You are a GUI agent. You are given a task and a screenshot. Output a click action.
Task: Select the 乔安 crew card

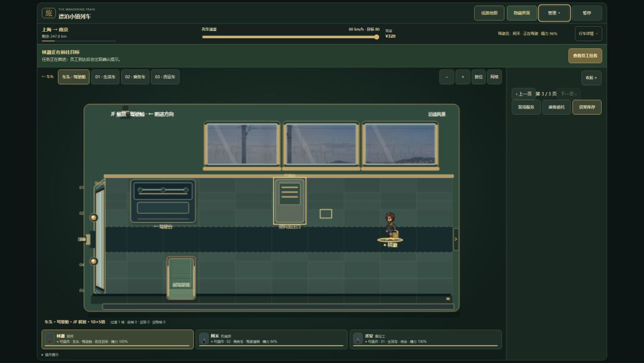click(x=426, y=339)
